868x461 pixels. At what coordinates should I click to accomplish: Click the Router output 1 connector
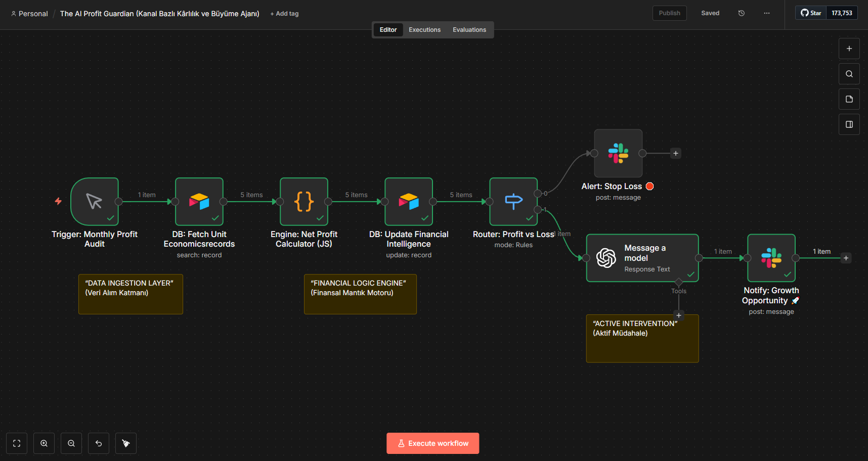538,210
